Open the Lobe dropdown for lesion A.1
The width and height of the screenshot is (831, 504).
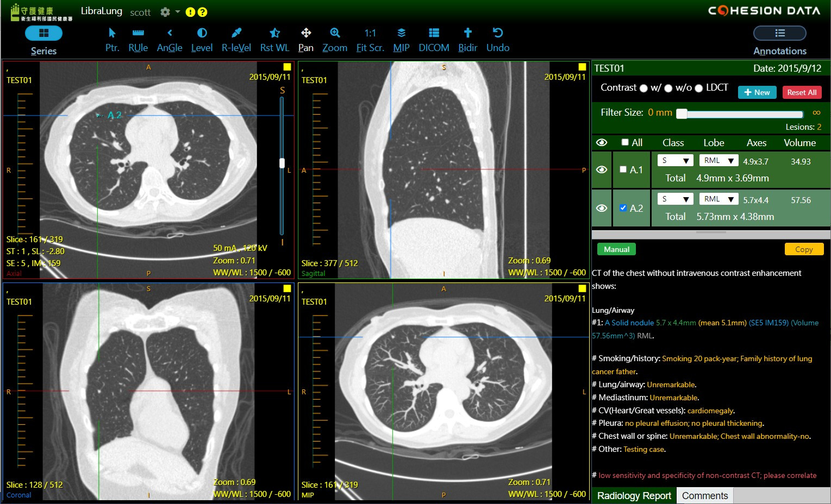click(718, 160)
